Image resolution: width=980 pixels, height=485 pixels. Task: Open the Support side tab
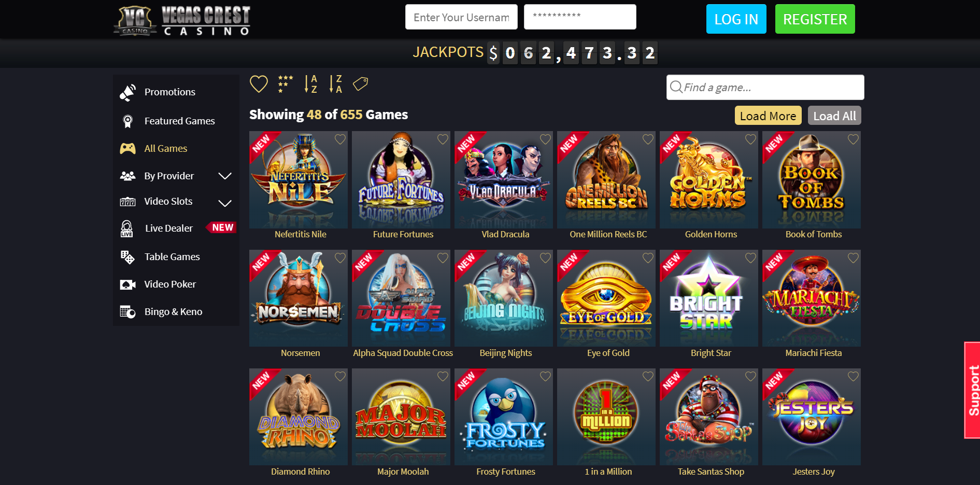(x=972, y=390)
